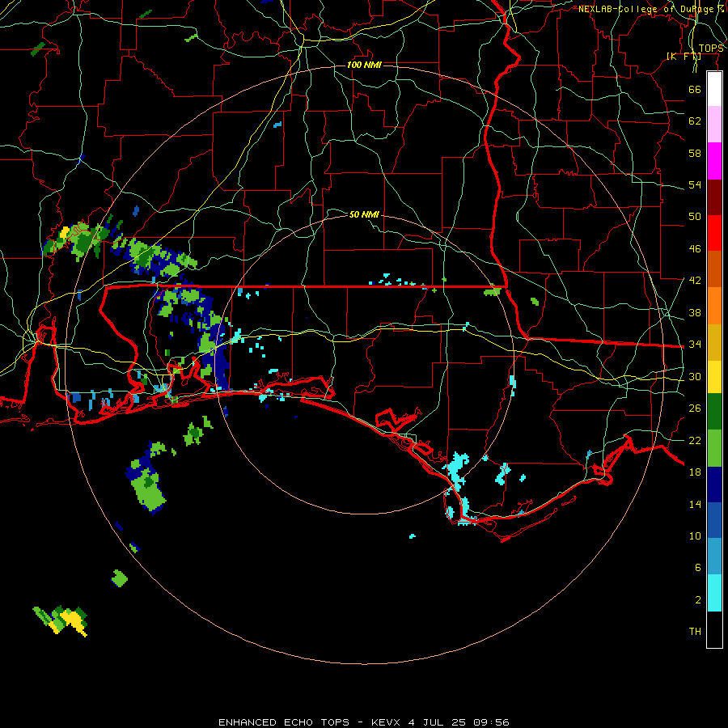Click the 22 legend value
The width and height of the screenshot is (728, 728).
695,440
